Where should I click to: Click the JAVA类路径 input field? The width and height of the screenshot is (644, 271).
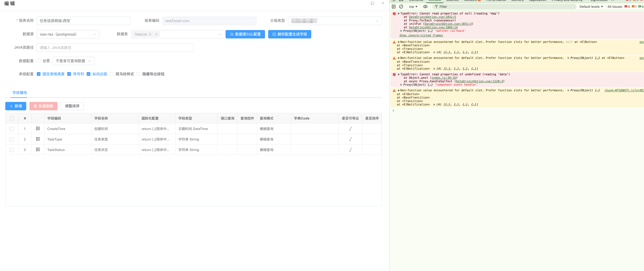(115, 48)
